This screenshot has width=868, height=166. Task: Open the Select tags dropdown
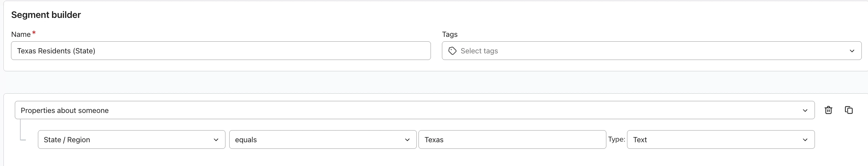[652, 51]
